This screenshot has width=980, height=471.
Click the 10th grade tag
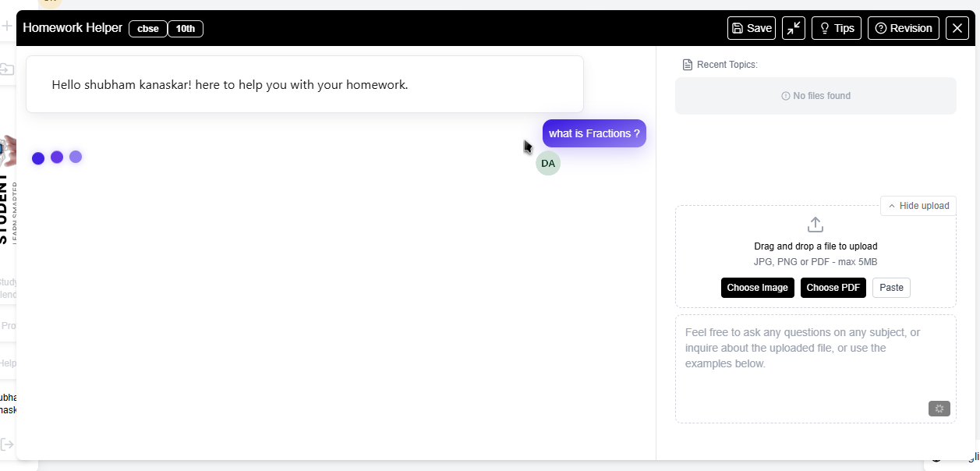[x=186, y=29]
